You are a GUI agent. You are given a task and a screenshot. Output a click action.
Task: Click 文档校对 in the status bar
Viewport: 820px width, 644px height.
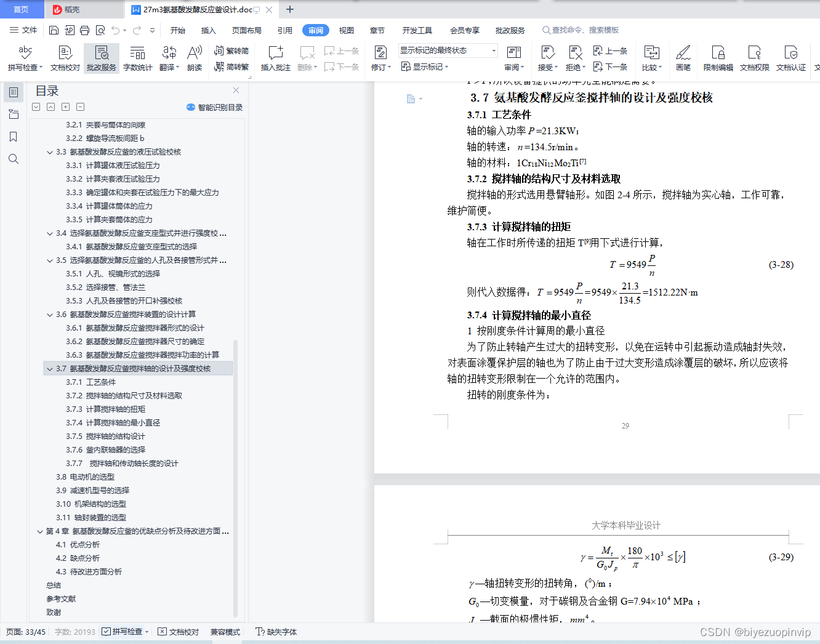coord(179,632)
